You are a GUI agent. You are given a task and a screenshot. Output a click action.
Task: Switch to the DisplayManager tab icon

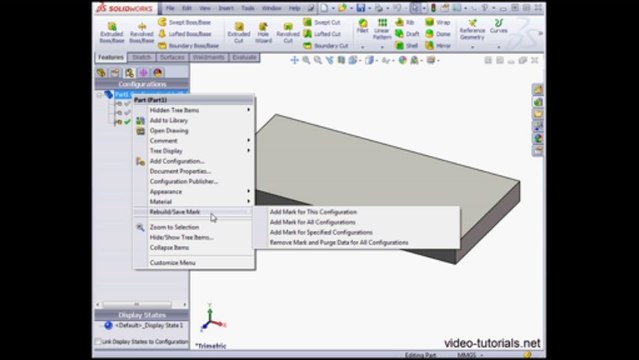[158, 73]
